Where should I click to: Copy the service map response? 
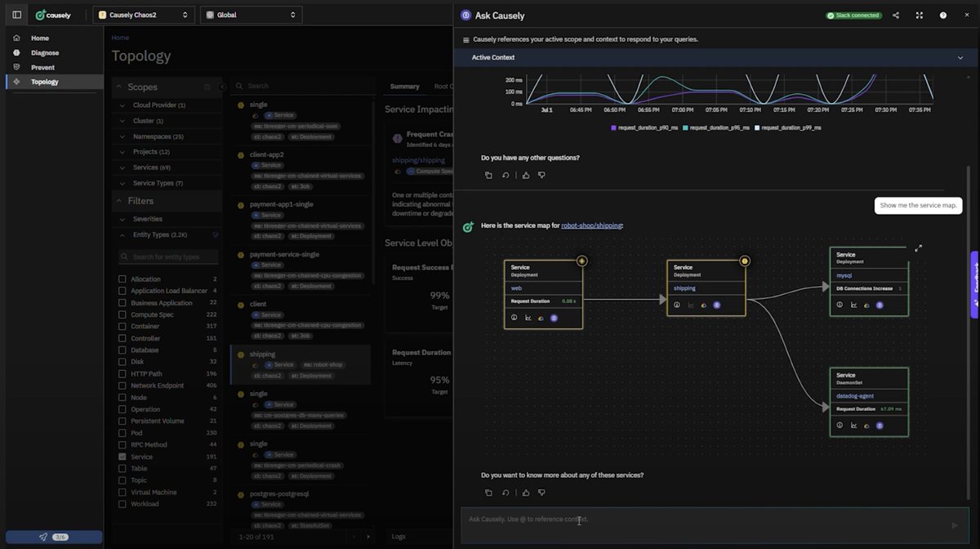pyautogui.click(x=488, y=493)
